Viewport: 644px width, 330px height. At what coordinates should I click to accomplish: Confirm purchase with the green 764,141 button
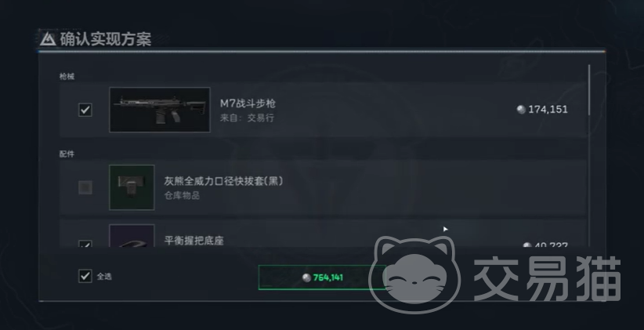(323, 277)
